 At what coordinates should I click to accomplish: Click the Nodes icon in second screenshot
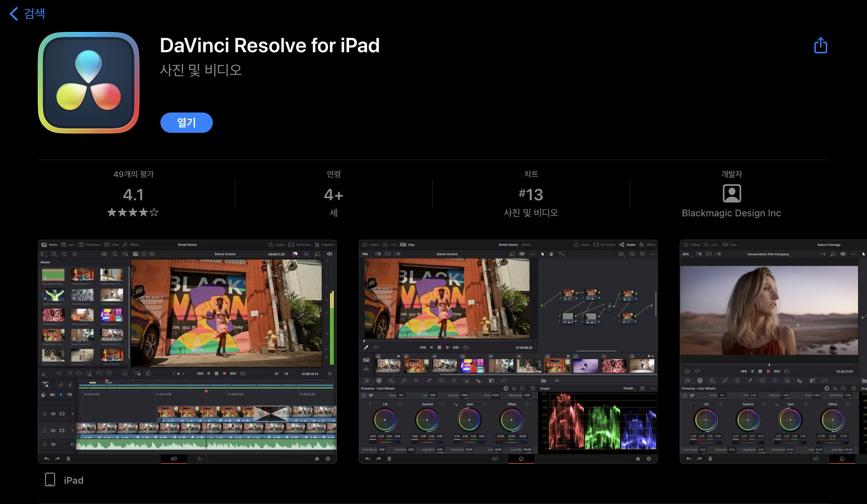[x=622, y=245]
